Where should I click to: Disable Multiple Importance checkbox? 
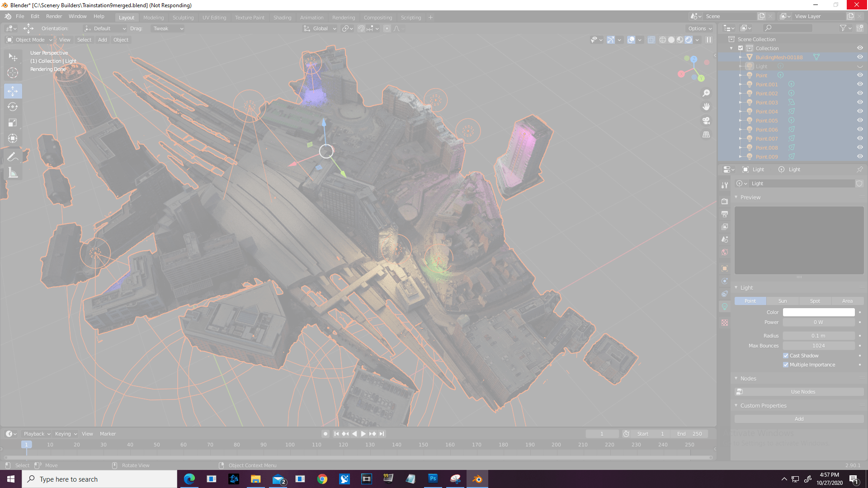point(786,365)
